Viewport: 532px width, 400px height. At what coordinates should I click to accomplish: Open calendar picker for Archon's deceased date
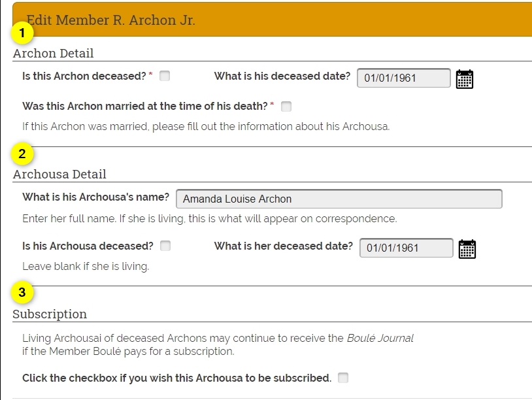[x=465, y=79]
